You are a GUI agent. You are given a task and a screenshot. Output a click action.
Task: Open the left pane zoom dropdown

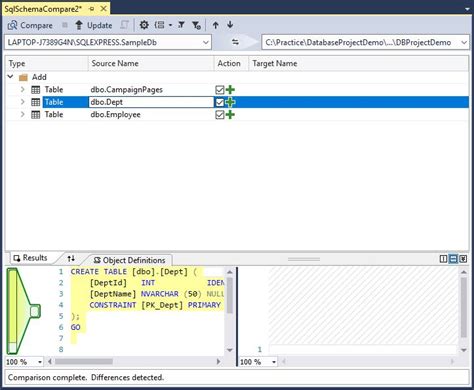click(x=40, y=362)
